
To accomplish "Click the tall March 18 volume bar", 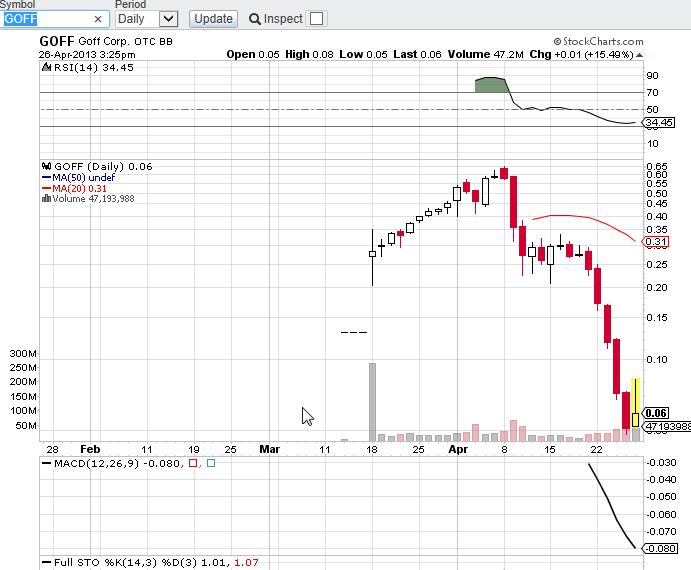I will coord(372,402).
